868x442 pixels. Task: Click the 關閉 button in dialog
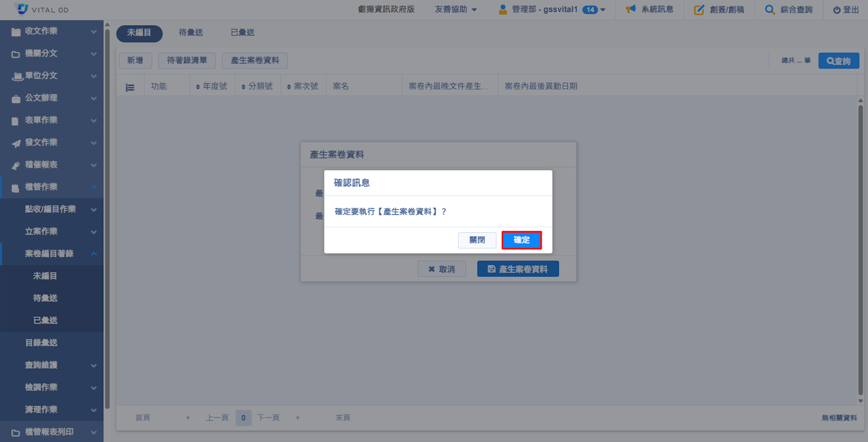coord(477,240)
